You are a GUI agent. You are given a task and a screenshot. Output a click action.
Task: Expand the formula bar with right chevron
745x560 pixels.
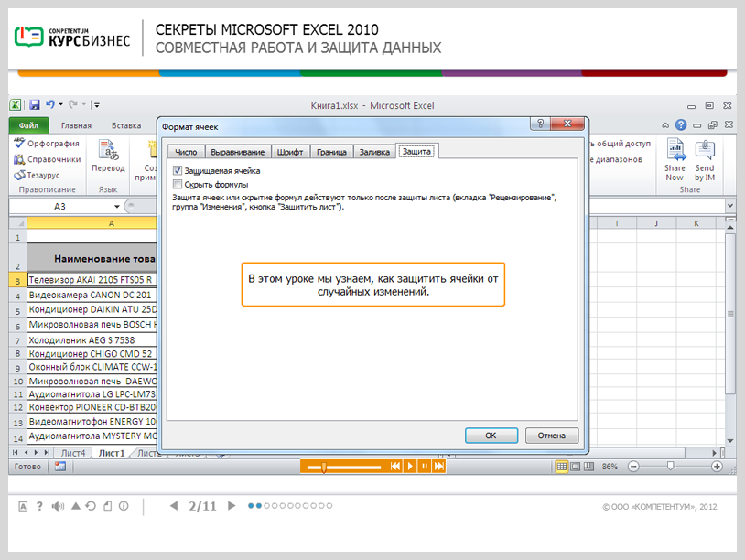(730, 206)
